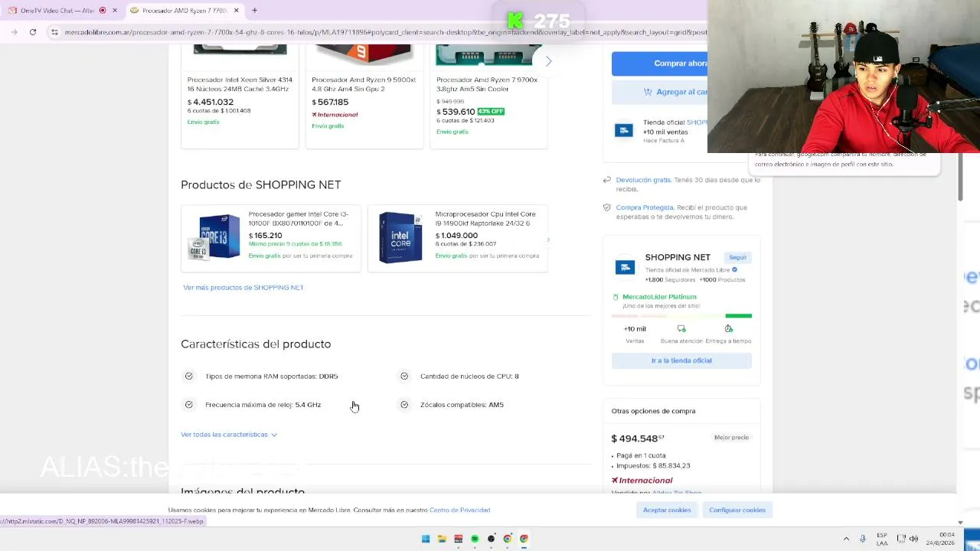This screenshot has width=980, height=551.
Task: Open Intel Xeon Silver 4314 product card
Action: coord(240,96)
